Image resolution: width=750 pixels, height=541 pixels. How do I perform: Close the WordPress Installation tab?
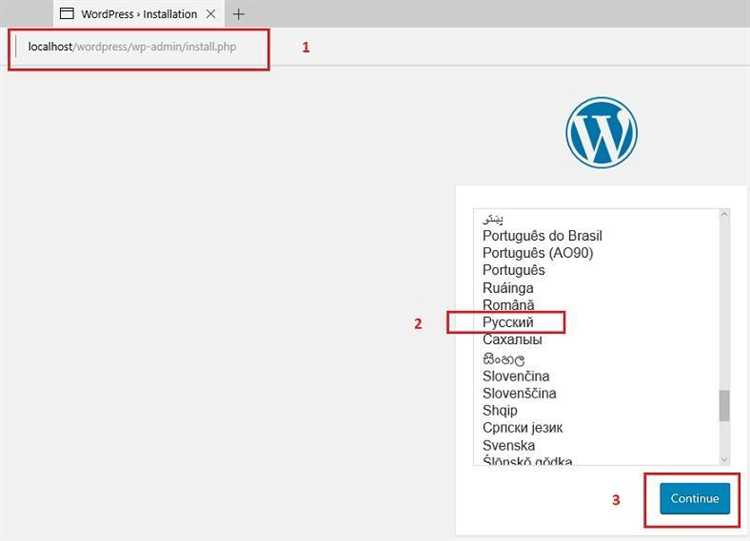210,14
